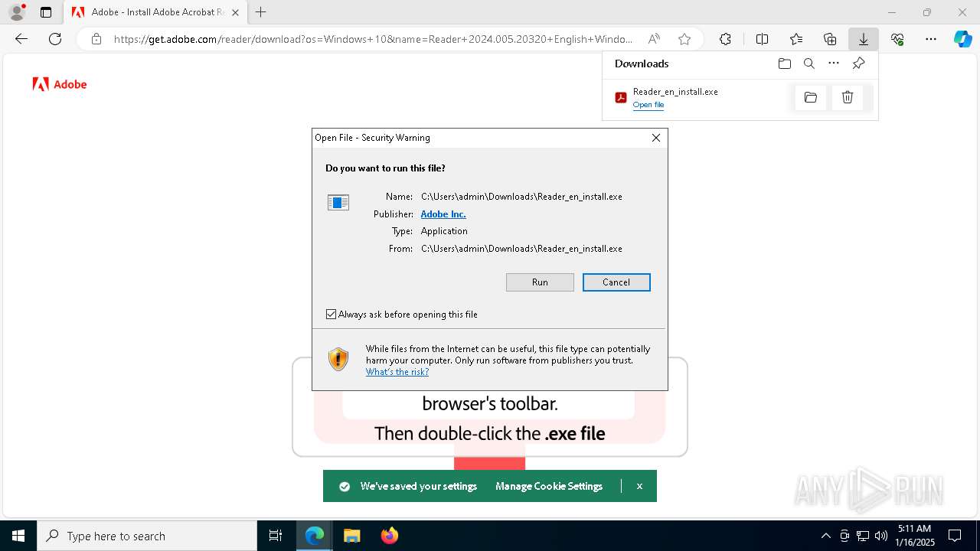Image resolution: width=980 pixels, height=551 pixels.
Task: Open File Explorer from taskbar
Action: pyautogui.click(x=351, y=536)
